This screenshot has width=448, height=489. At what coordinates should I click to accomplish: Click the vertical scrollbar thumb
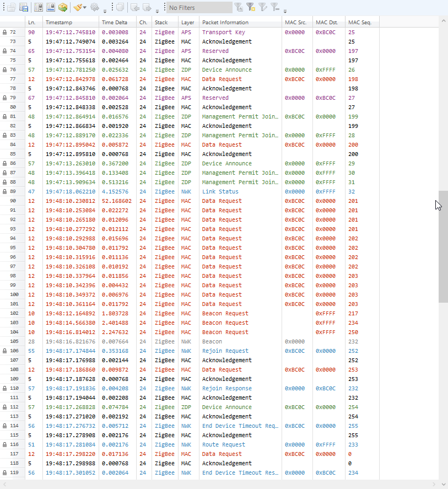[443, 246]
